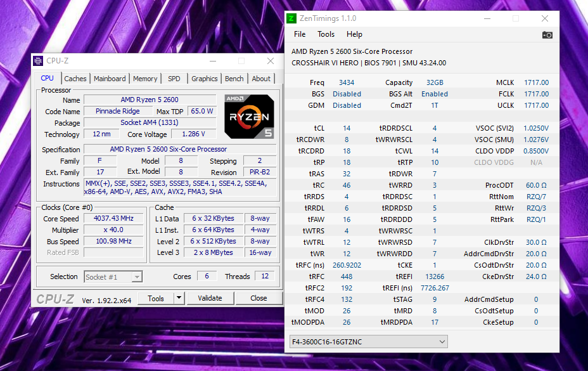Switch to the Mainboard tab in CPU-Z

click(x=110, y=79)
